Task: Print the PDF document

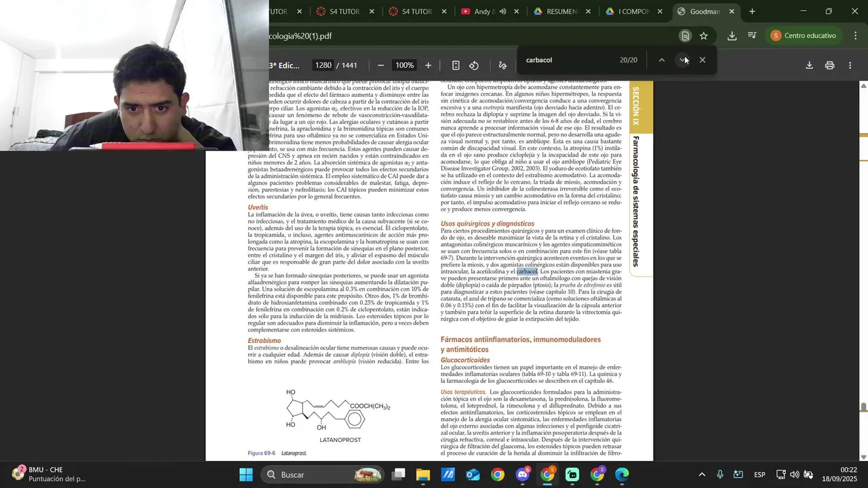Action: coord(829,66)
